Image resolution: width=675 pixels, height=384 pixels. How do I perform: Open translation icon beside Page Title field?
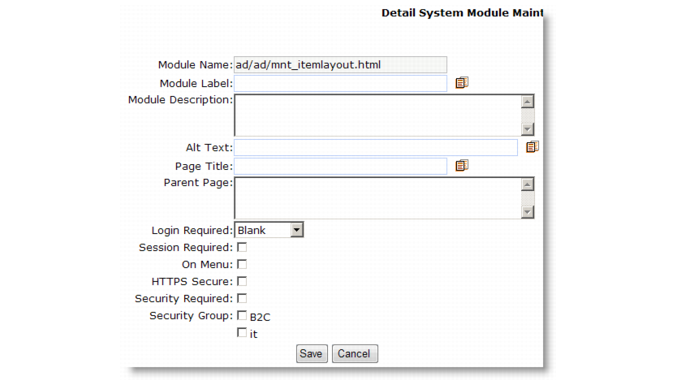pos(461,165)
